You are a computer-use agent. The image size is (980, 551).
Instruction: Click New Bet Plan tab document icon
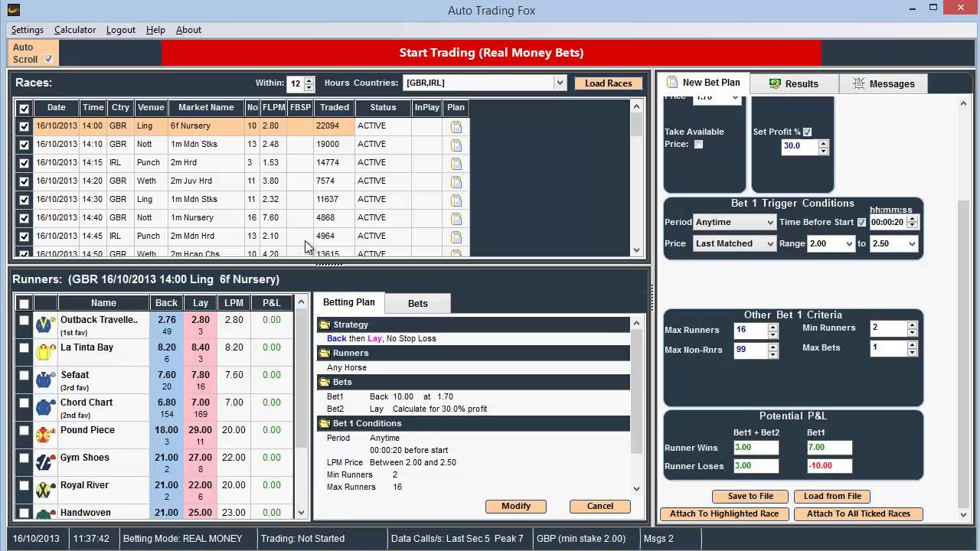(x=672, y=82)
